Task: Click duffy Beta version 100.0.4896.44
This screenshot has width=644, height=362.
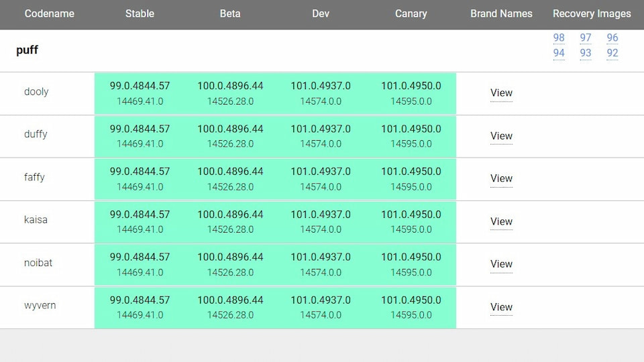Action: pos(230,129)
